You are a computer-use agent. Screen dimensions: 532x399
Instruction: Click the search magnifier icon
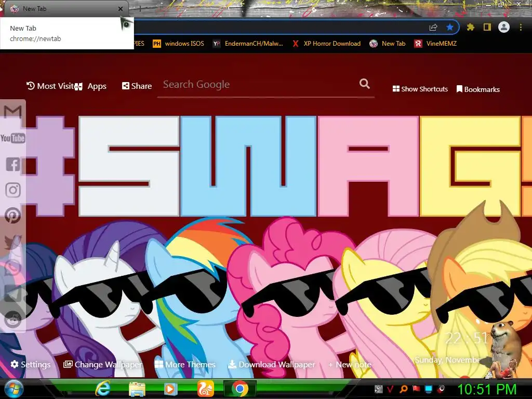point(364,84)
